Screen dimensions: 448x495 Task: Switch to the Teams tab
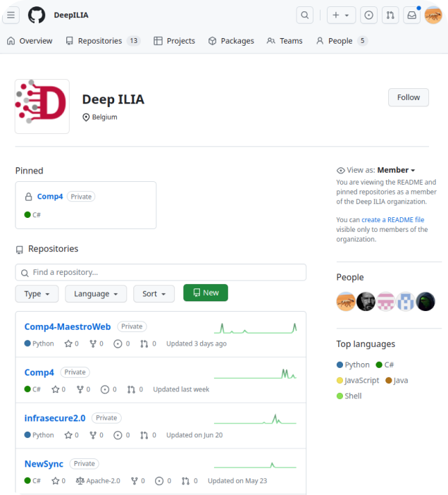[x=285, y=41]
